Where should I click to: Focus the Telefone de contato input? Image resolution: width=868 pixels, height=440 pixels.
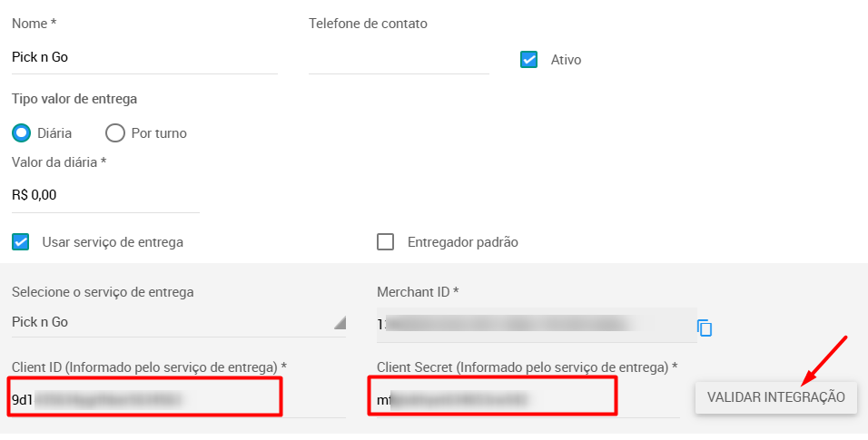(399, 57)
